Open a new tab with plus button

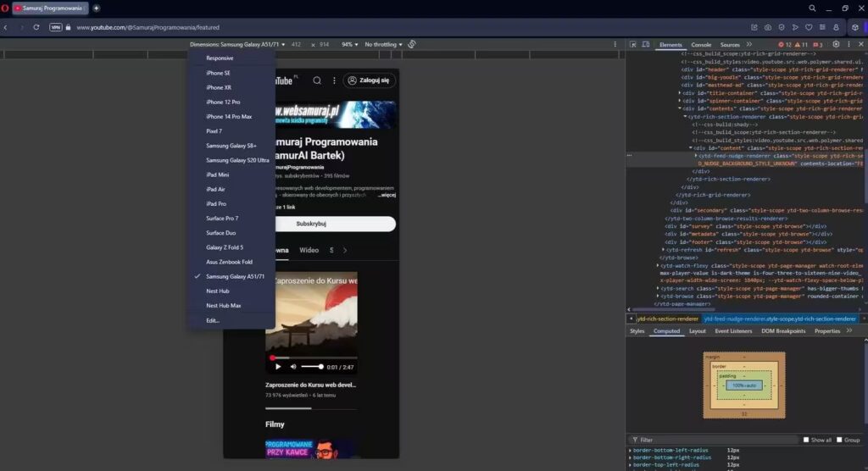coord(97,8)
